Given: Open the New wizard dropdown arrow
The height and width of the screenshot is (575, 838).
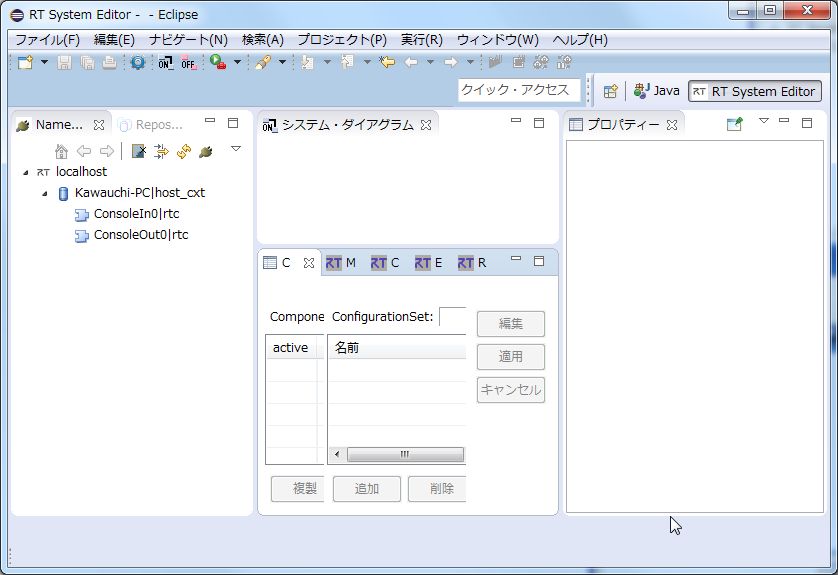Looking at the screenshot, I should [44, 63].
